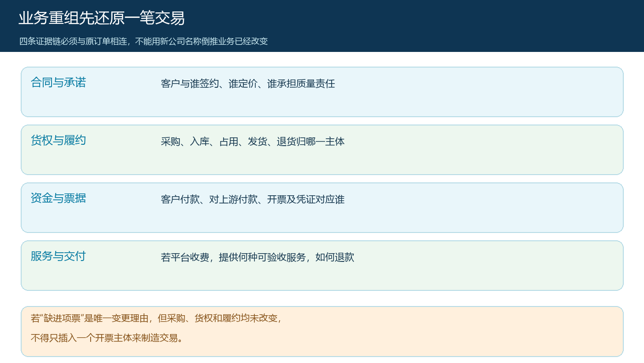Click the 资金与票据 heading
The height and width of the screenshot is (363, 644).
tap(58, 199)
